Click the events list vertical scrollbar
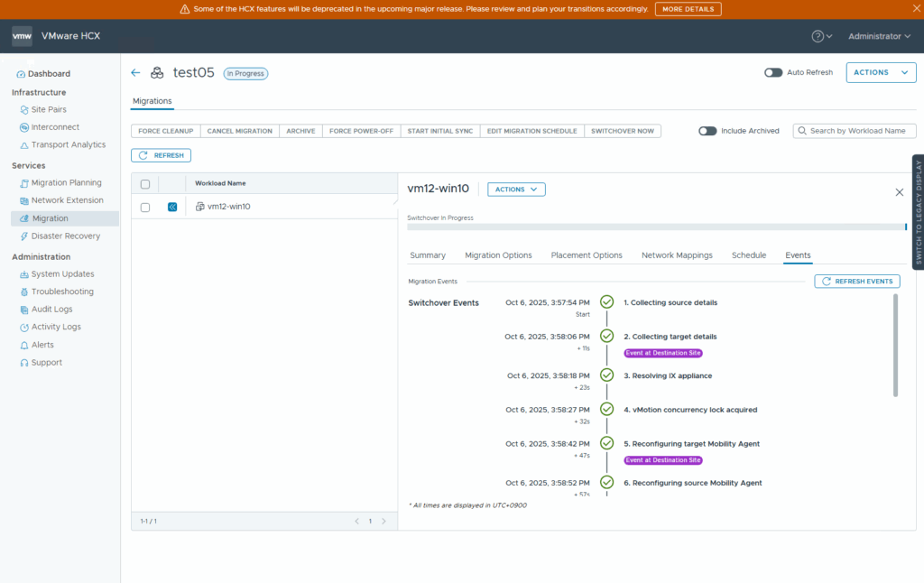This screenshot has width=924, height=583. (895, 346)
